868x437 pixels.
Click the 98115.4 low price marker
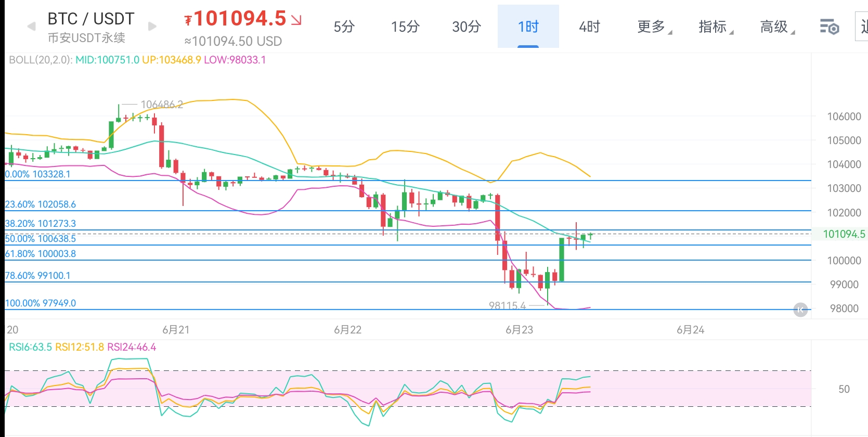point(507,306)
